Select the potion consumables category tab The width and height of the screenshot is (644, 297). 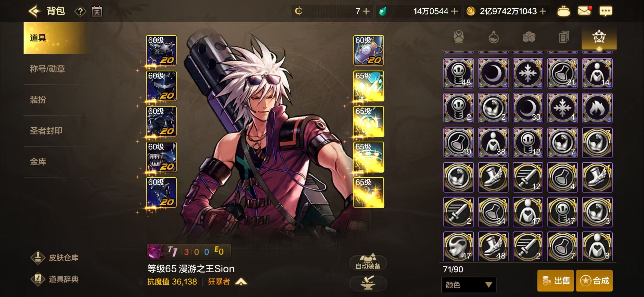coord(493,37)
